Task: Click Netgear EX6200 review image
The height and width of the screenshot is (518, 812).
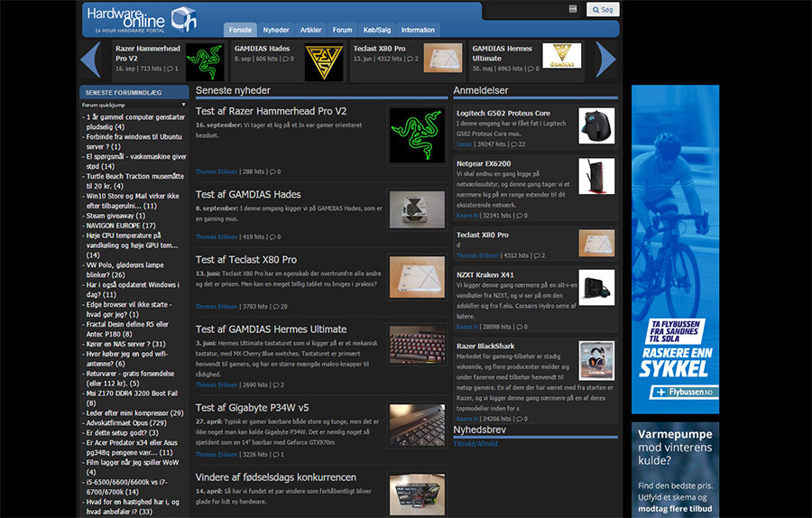Action: pyautogui.click(x=596, y=176)
